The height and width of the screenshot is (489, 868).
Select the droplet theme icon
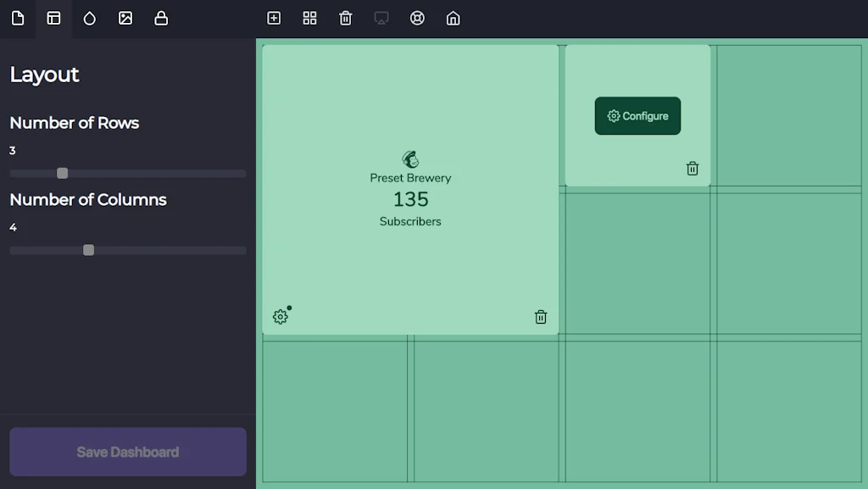(90, 19)
